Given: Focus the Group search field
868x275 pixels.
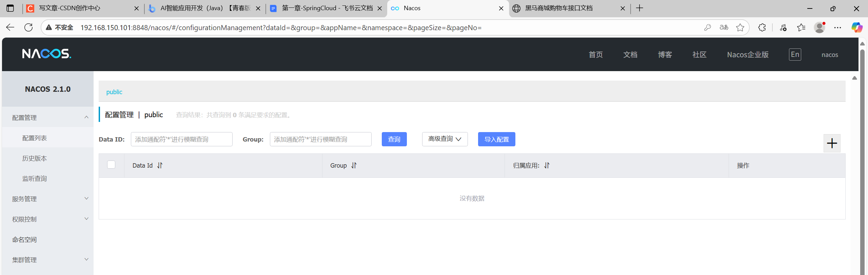Looking at the screenshot, I should click(321, 139).
